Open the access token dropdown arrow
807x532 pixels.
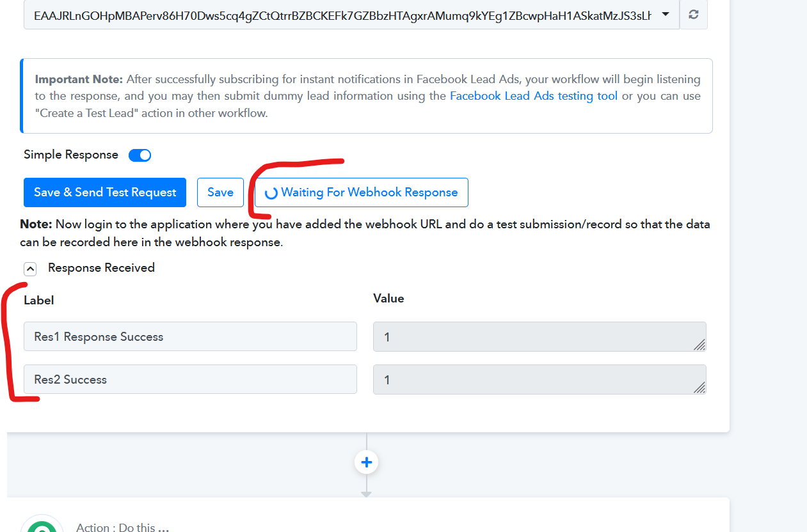(666, 15)
